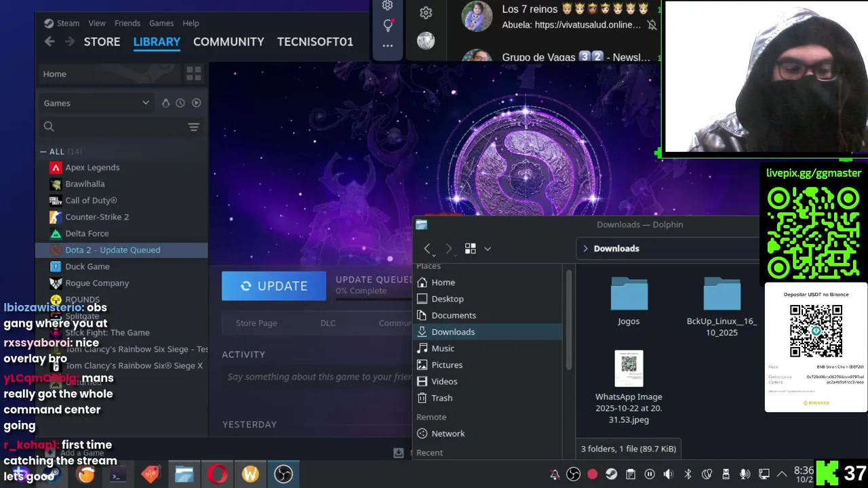
Task: Open the settings gear next to chat list
Action: (x=426, y=12)
